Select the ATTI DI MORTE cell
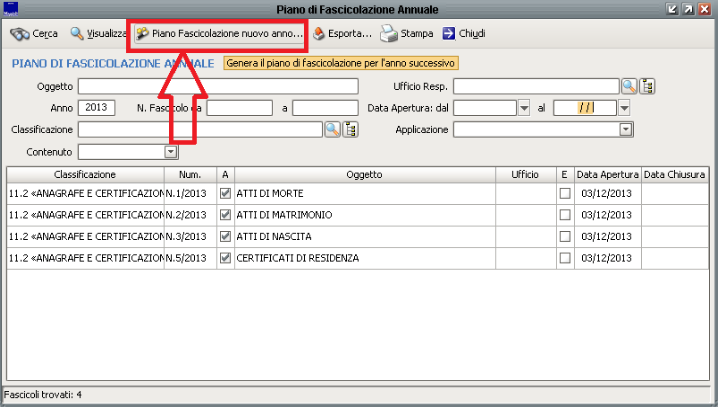Image resolution: width=718 pixels, height=407 pixels. tap(364, 193)
